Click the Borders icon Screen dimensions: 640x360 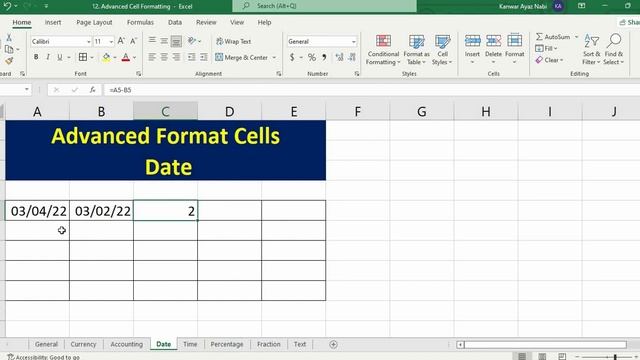pos(82,57)
